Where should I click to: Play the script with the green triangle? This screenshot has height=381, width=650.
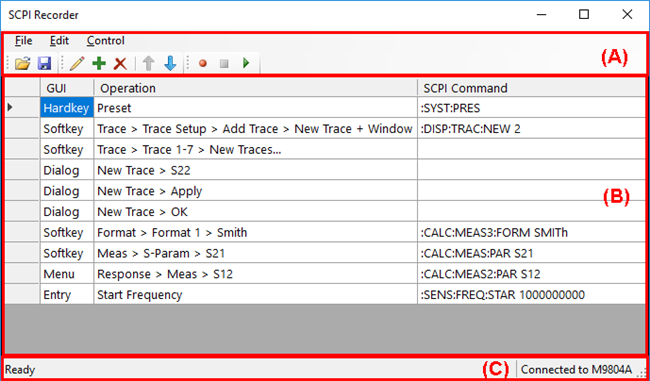246,63
